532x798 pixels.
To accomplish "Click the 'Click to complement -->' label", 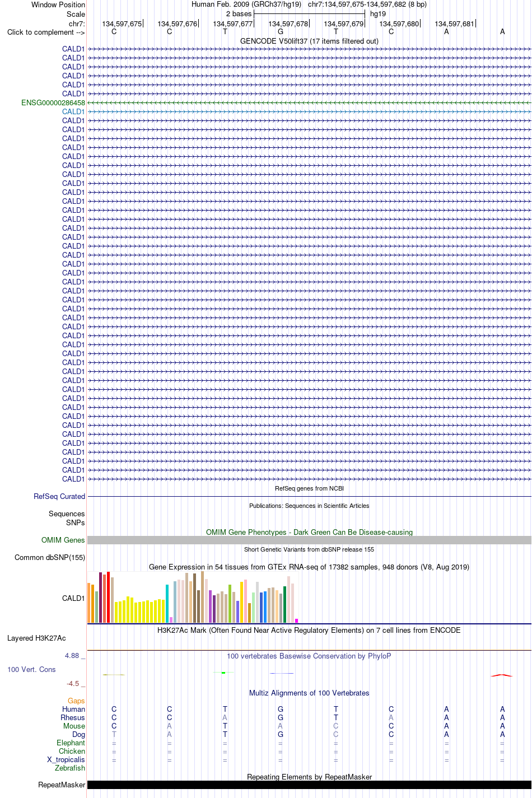I will (46, 32).
